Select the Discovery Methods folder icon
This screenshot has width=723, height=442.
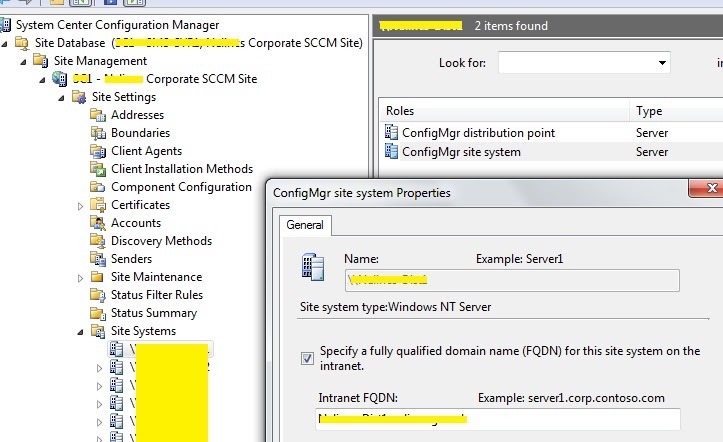(x=98, y=241)
